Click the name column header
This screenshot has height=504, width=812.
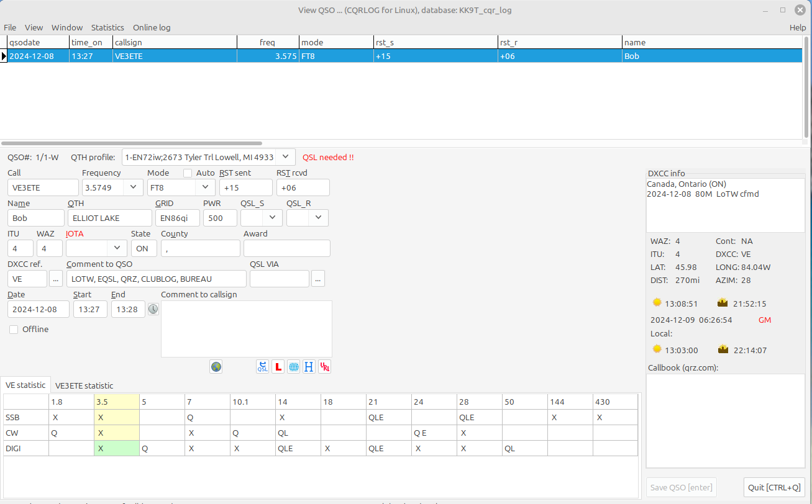coord(712,42)
